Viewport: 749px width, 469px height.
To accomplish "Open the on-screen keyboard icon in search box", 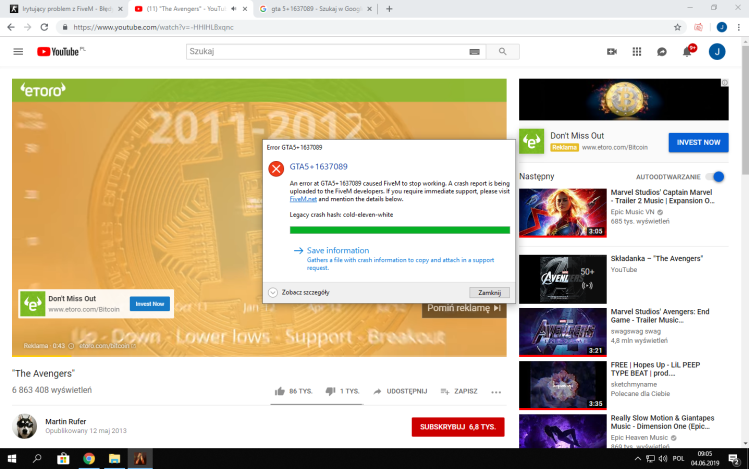I will 474,52.
